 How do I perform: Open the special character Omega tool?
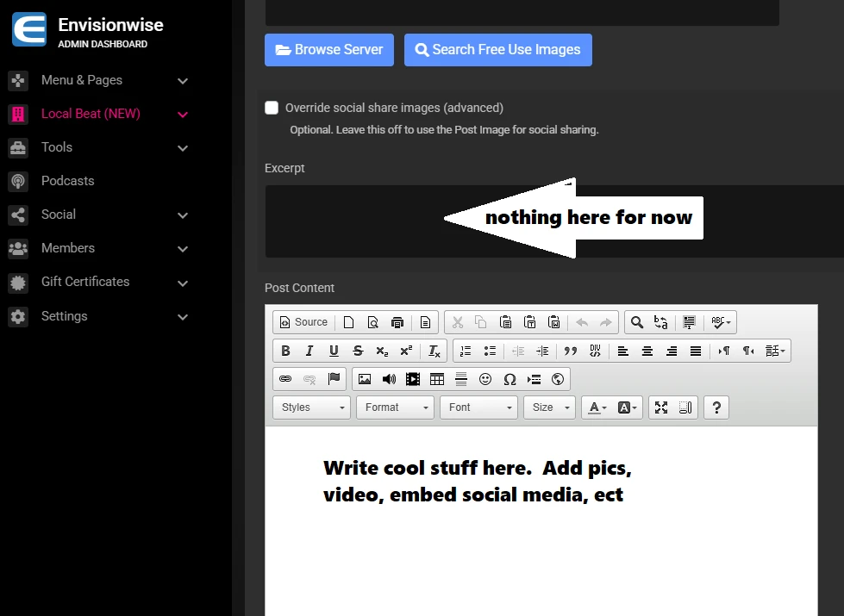click(x=510, y=379)
